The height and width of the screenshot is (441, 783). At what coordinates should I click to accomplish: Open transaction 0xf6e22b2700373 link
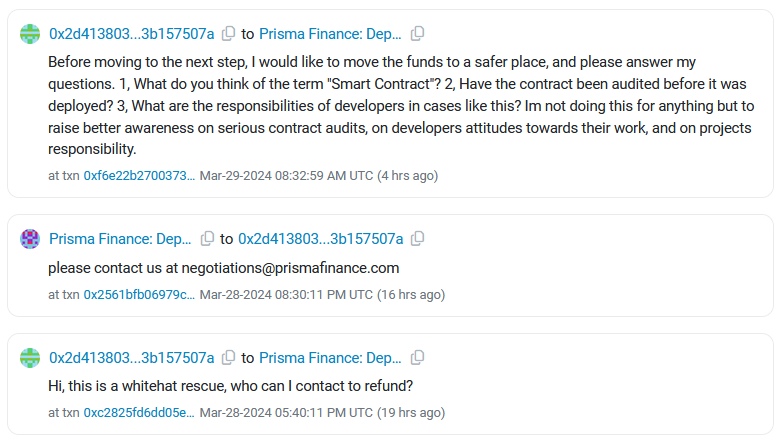click(x=139, y=176)
